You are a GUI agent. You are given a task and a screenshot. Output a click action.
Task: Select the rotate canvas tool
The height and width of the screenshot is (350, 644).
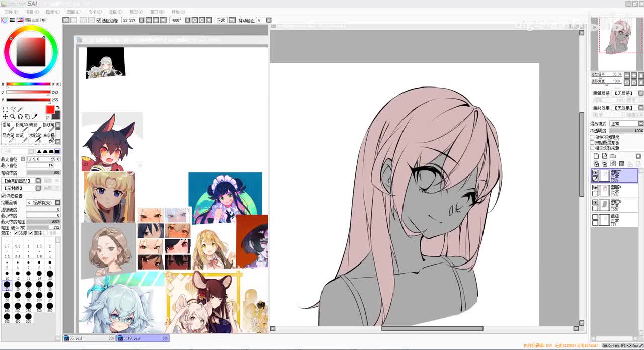20,117
